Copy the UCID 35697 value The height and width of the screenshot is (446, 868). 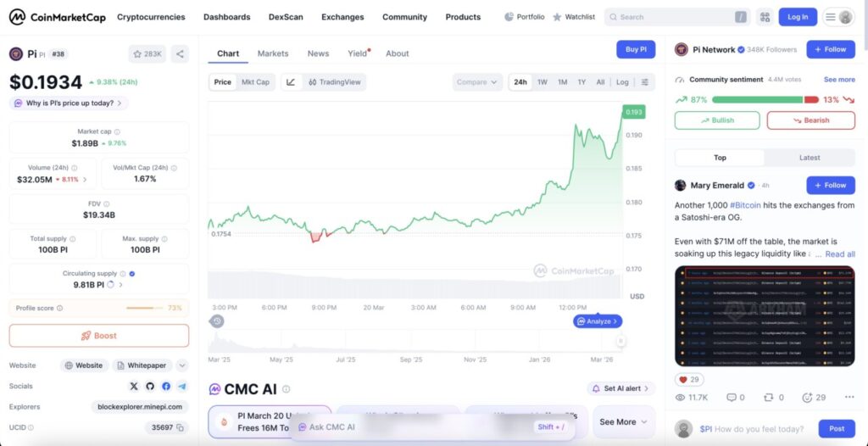(x=181, y=428)
